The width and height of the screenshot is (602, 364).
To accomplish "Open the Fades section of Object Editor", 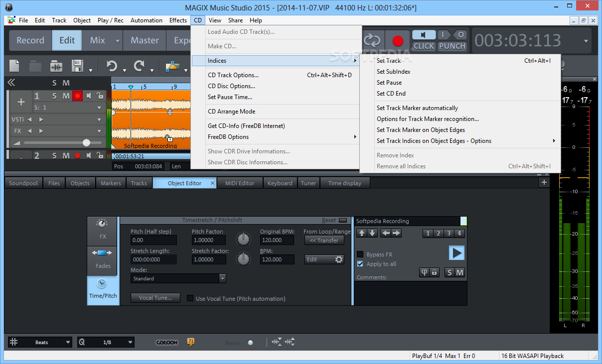I will pos(103,260).
